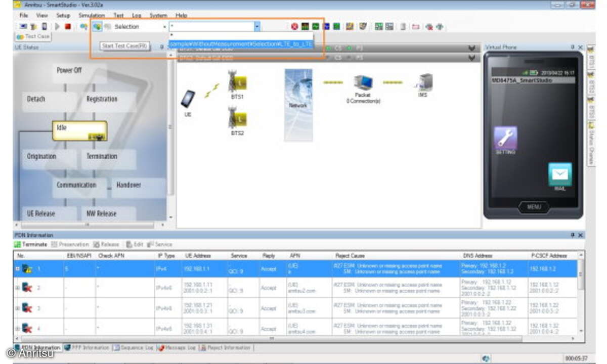Switch to the Message Log tab
The image size is (607, 364).
[177, 348]
